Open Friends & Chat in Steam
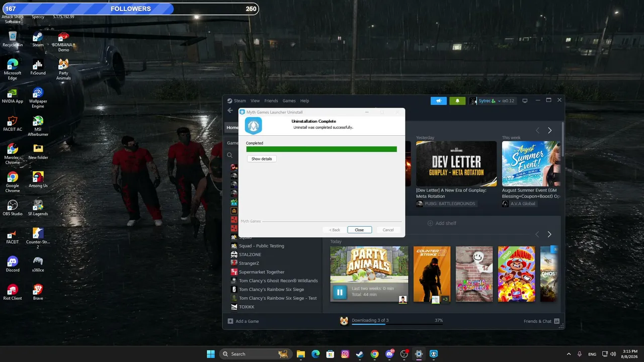This screenshot has height=362, width=644. (x=541, y=321)
